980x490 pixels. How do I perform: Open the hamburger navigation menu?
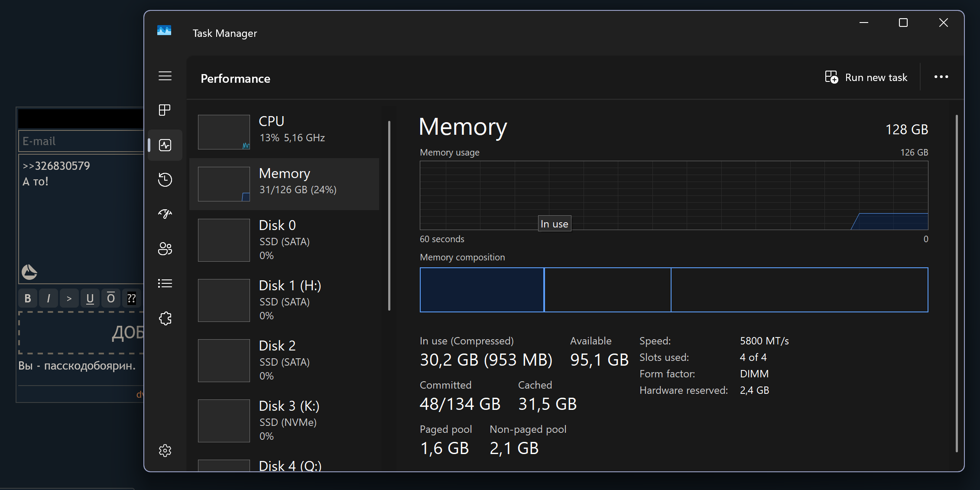tap(165, 76)
